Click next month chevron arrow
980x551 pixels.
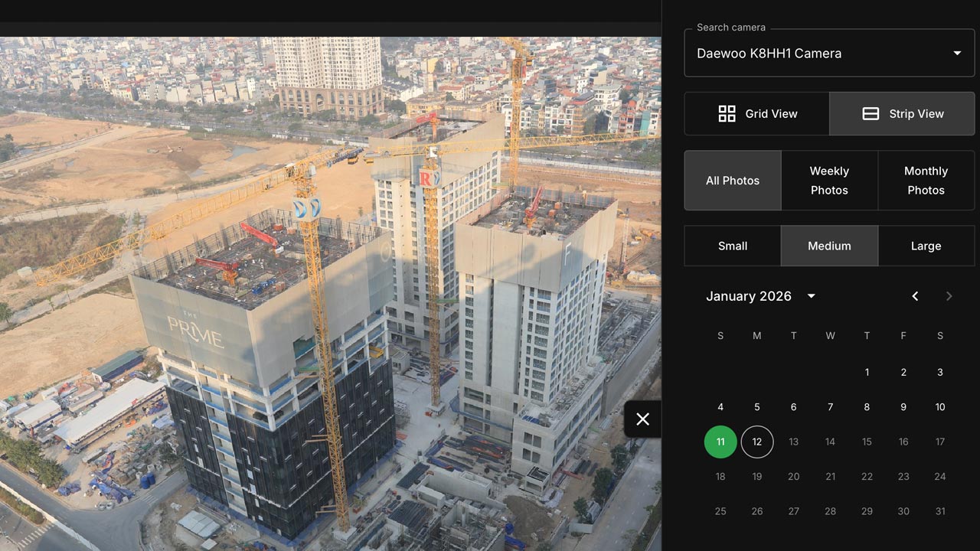pyautogui.click(x=949, y=296)
